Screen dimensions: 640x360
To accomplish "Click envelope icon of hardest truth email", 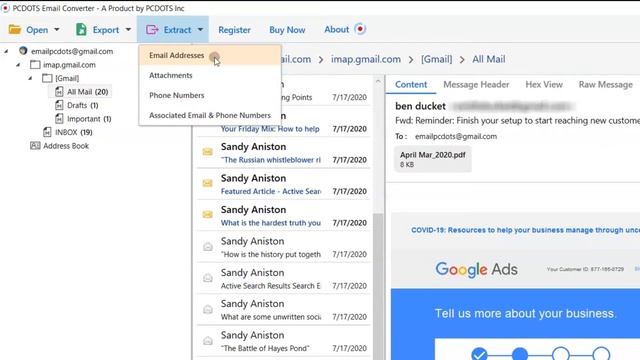I will tap(207, 215).
